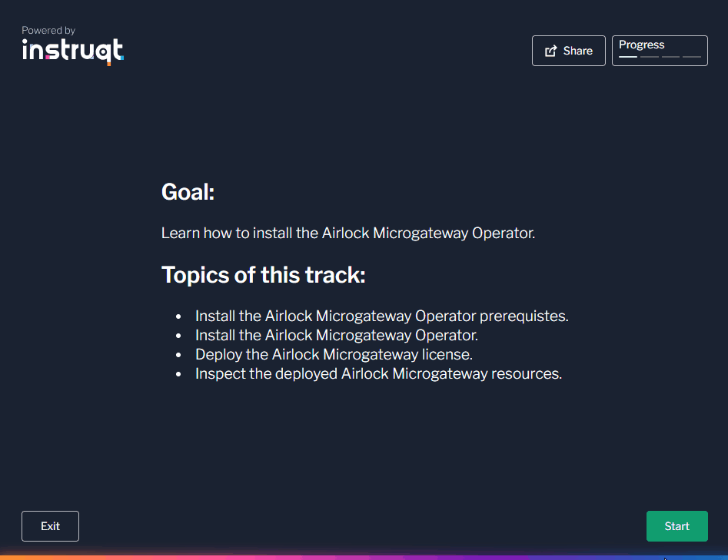Click the Progress label
Viewport: 728px width, 560px height.
tap(641, 45)
